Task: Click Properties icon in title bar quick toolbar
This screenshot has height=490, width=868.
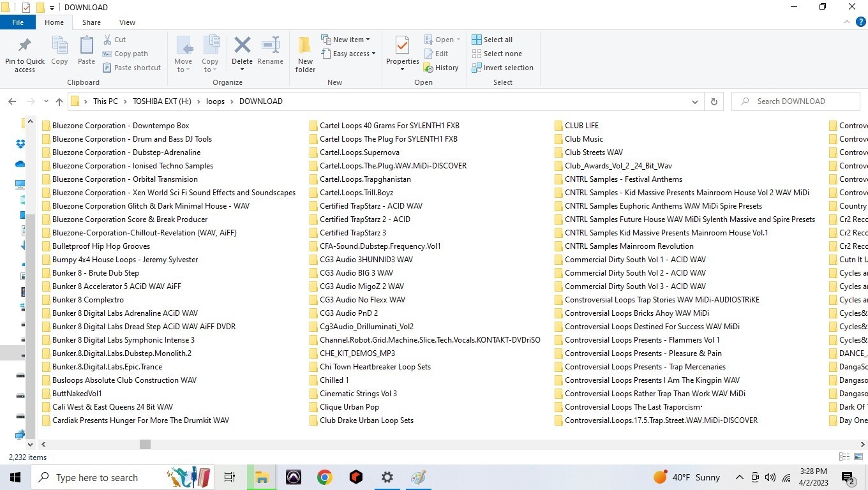Action: click(26, 8)
